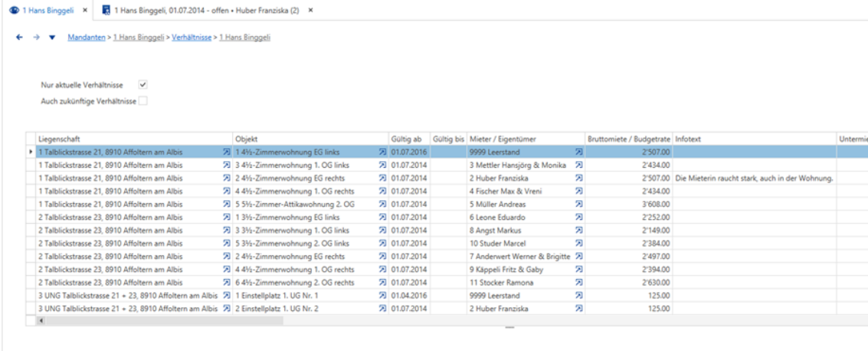Viewport: 868px width, 351px height.
Task: Open navigation history dropdown arrow
Action: [52, 38]
